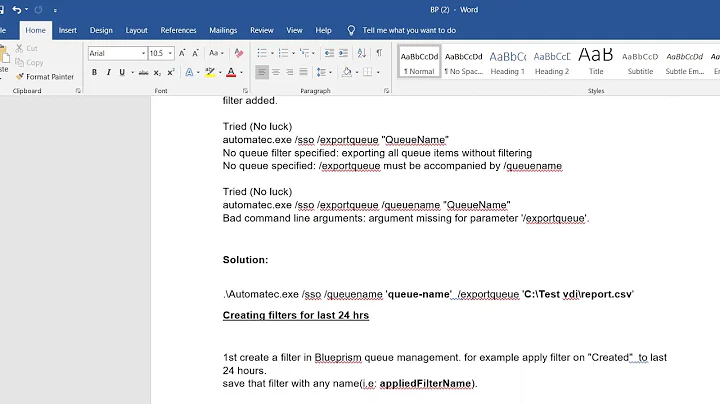Screen dimensions: 720x404
Task: Open Font dialog launcher
Action: pos(245,91)
